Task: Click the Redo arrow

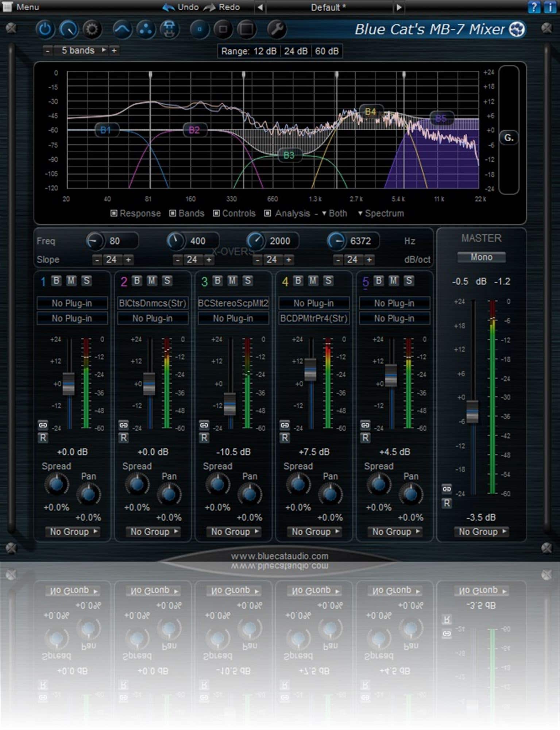Action: coord(210,7)
